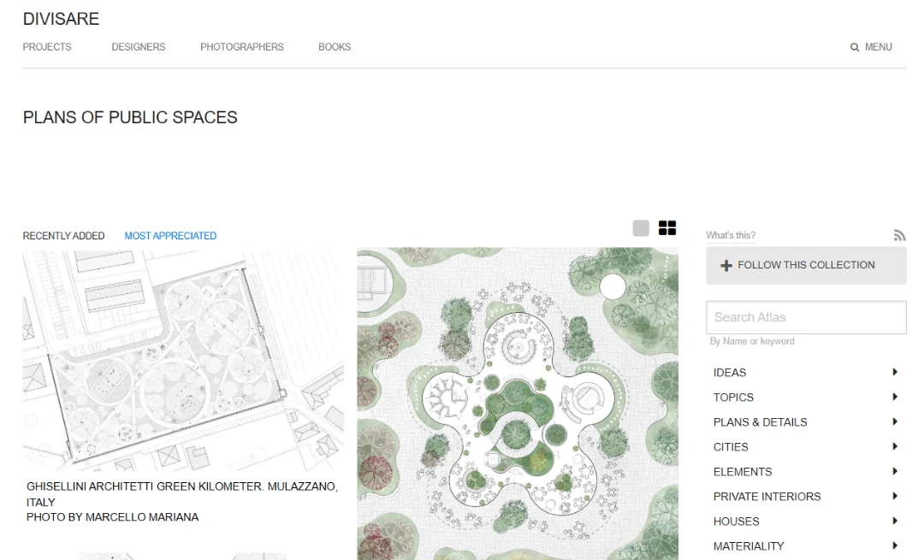Expand the Private Interiors arrow
Image resolution: width=924 pixels, height=560 pixels.
tap(895, 496)
